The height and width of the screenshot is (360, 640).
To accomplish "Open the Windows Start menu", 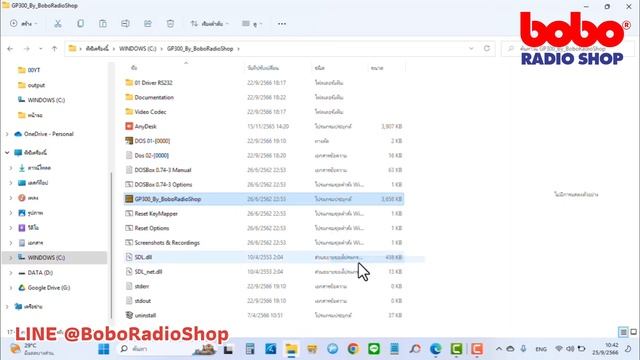I will tap(104, 349).
